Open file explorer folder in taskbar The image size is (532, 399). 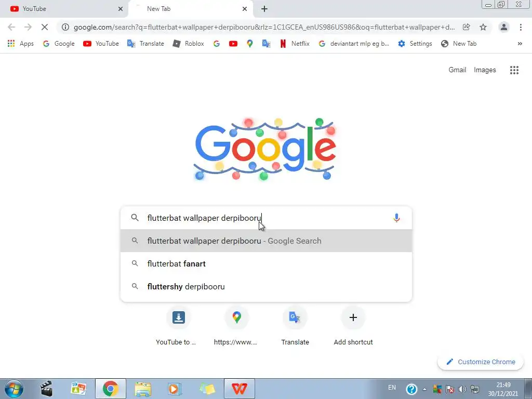click(x=143, y=389)
